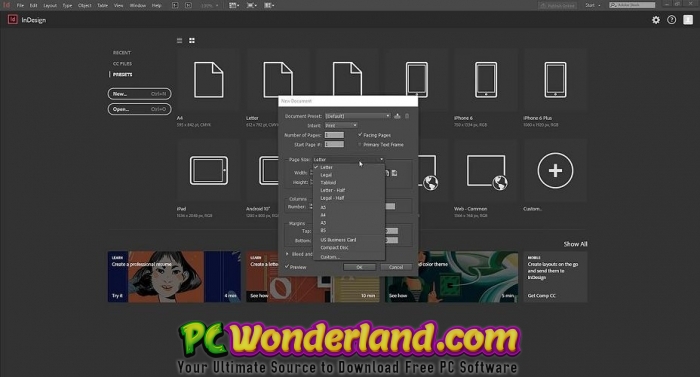Open arrange documents icon in top bar
700x377 pixels.
point(269,5)
